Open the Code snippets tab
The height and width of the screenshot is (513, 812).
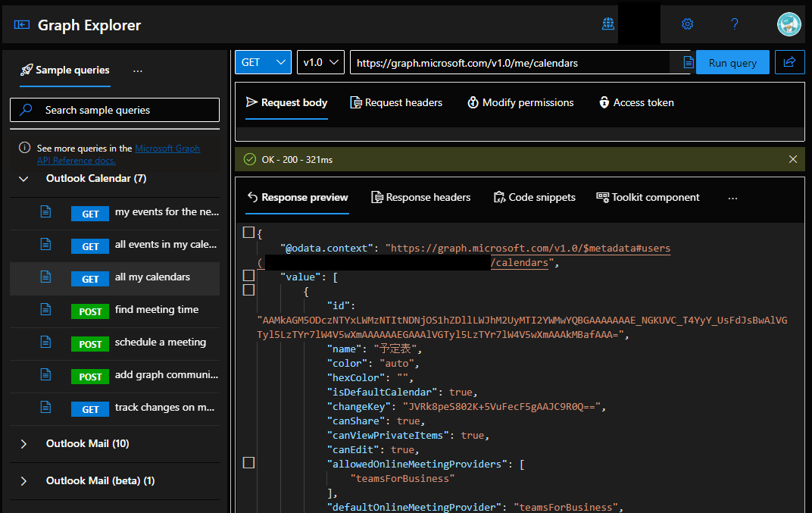535,198
